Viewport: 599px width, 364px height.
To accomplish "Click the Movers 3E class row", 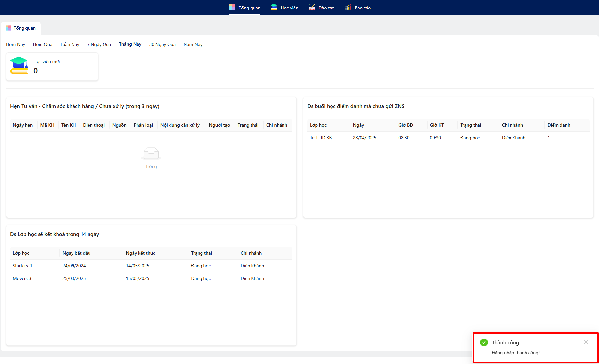I will [x=151, y=278].
